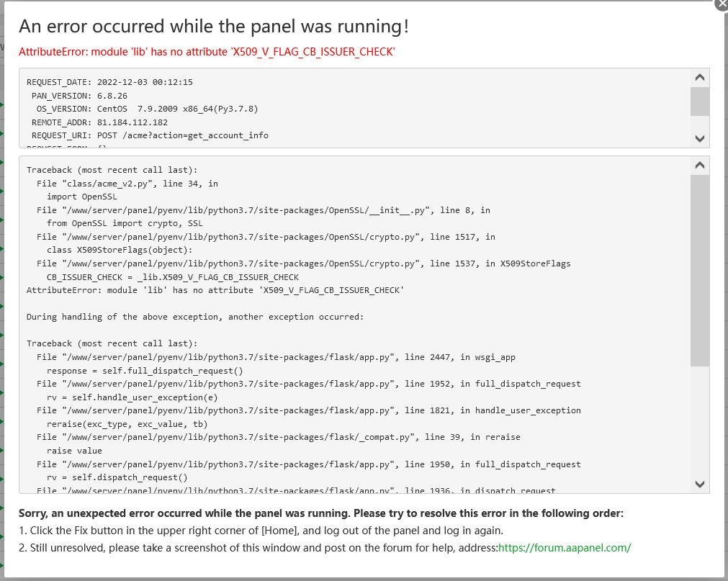Click the red AttributeError message
This screenshot has width=728, height=581.
pyautogui.click(x=207, y=52)
